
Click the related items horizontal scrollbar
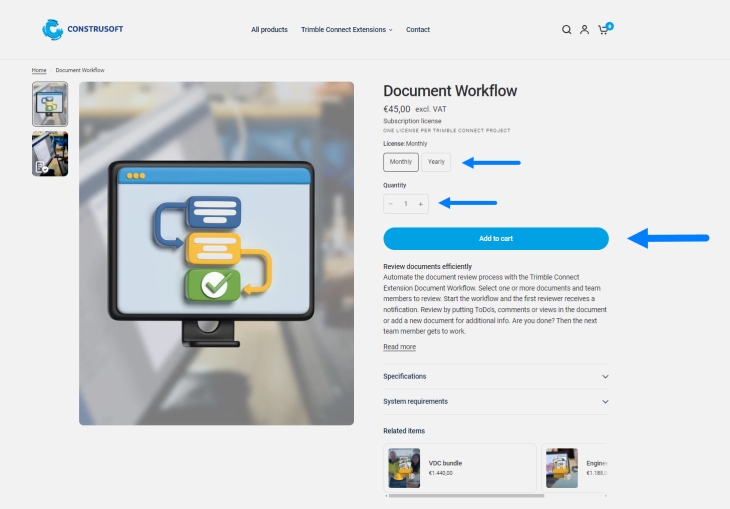pyautogui.click(x=466, y=495)
